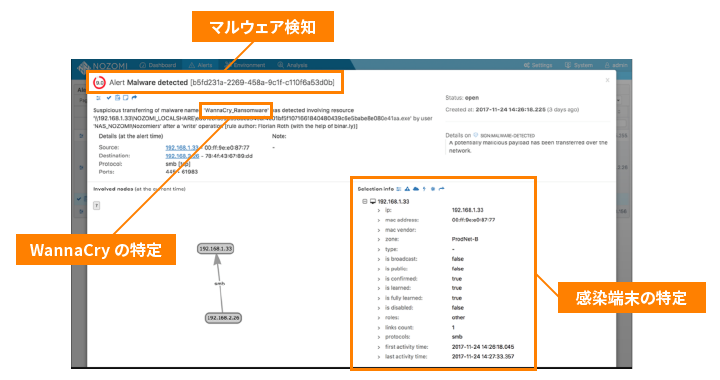720x380 pixels.
Task: Expand the last activity time row
Action: pos(379,357)
